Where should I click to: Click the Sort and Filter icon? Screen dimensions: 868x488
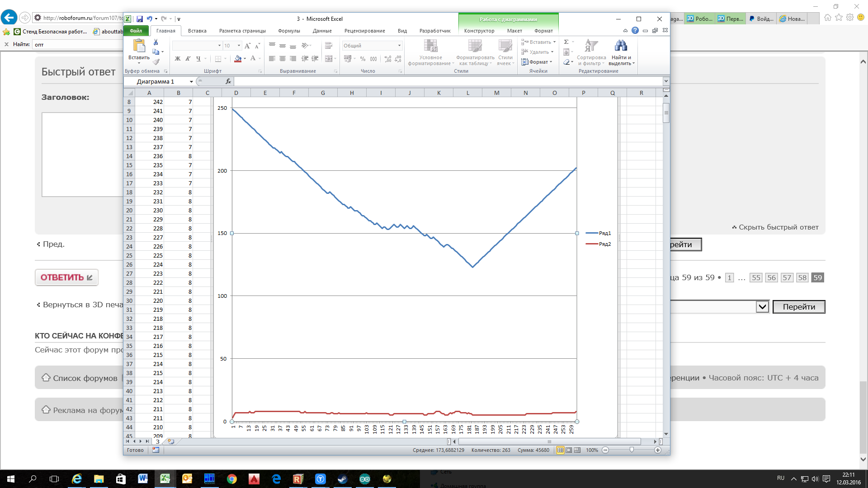(591, 46)
